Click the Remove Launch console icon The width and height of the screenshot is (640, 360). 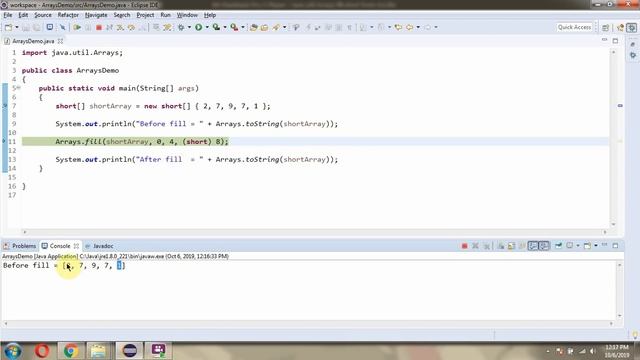pos(475,246)
